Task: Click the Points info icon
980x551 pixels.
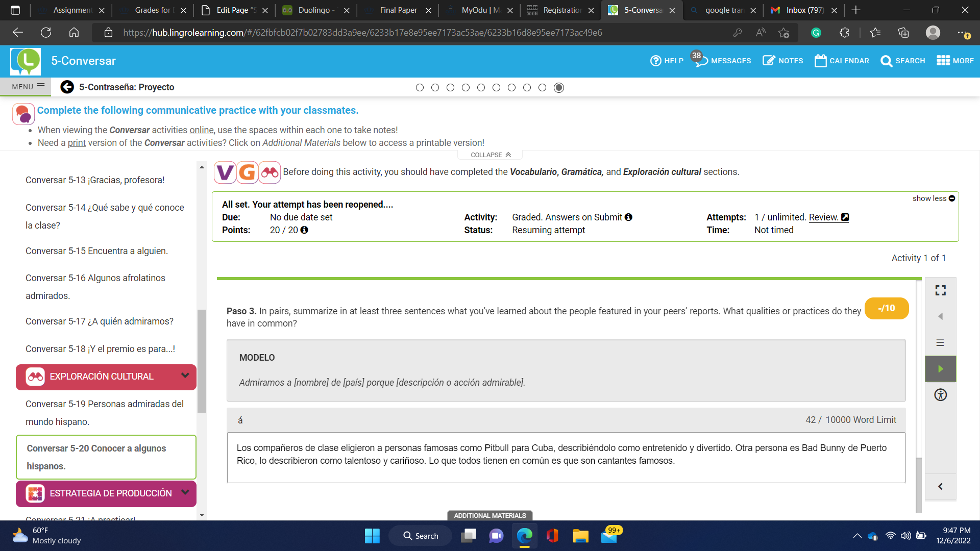Action: tap(304, 230)
